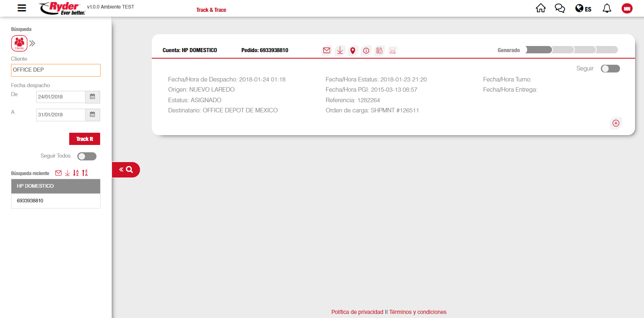The height and width of the screenshot is (318, 644).
Task: Download the order details in card header
Action: coord(340,50)
